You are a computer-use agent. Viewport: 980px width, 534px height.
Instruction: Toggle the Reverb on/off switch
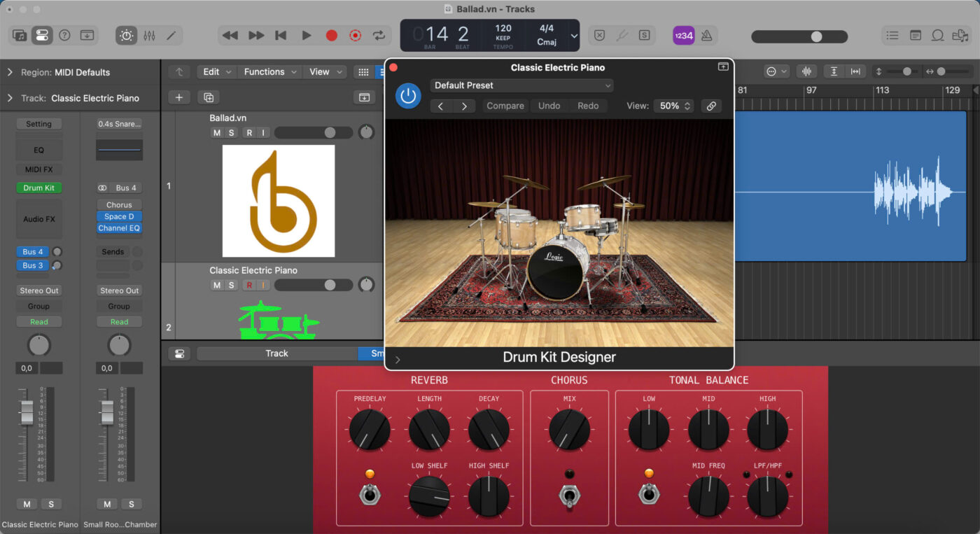[369, 494]
